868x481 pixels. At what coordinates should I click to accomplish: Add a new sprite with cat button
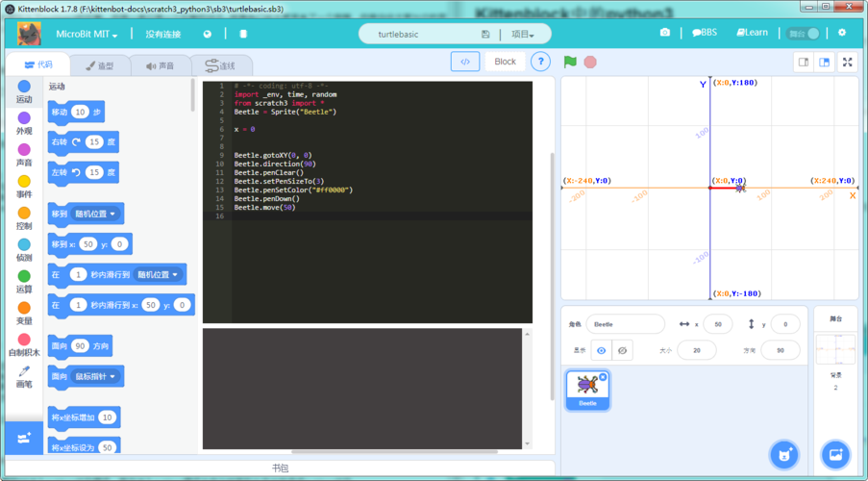pyautogui.click(x=784, y=454)
